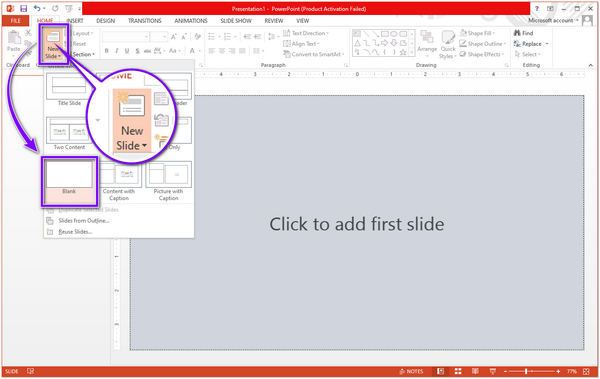This screenshot has height=379, width=600.
Task: Toggle Bold formatting
Action: 106,51
